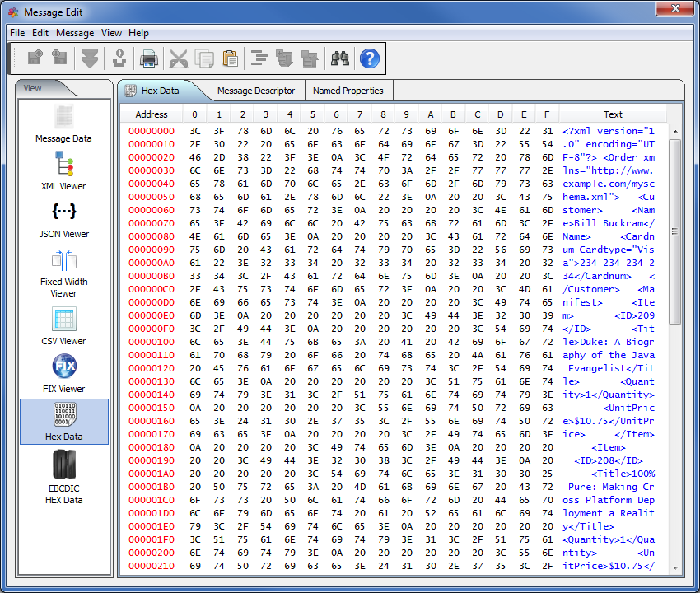Open the Message Data view
The image size is (700, 593).
63,124
